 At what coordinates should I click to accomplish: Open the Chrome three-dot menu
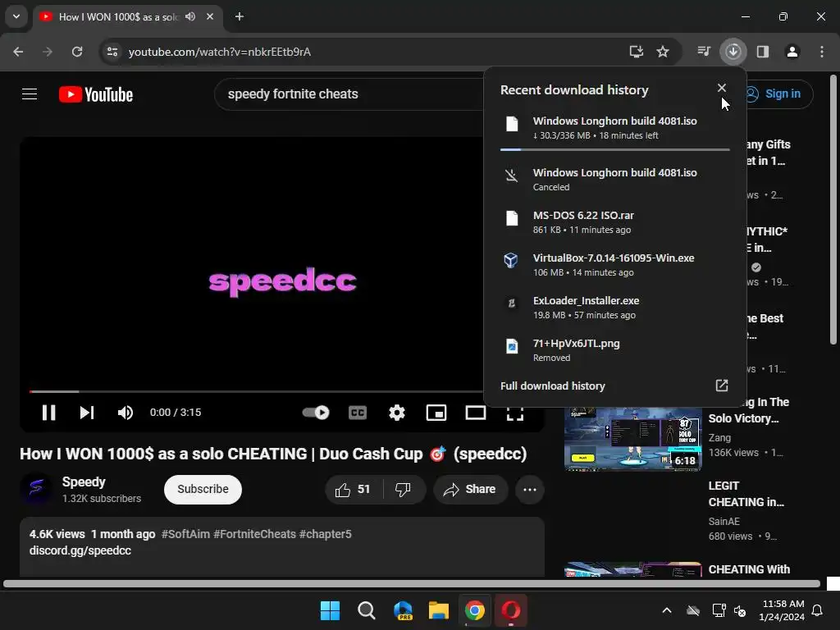point(822,52)
